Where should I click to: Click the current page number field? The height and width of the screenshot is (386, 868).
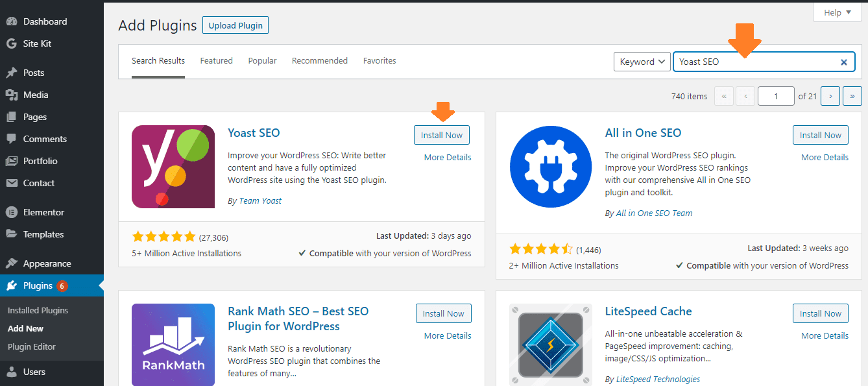pos(776,96)
